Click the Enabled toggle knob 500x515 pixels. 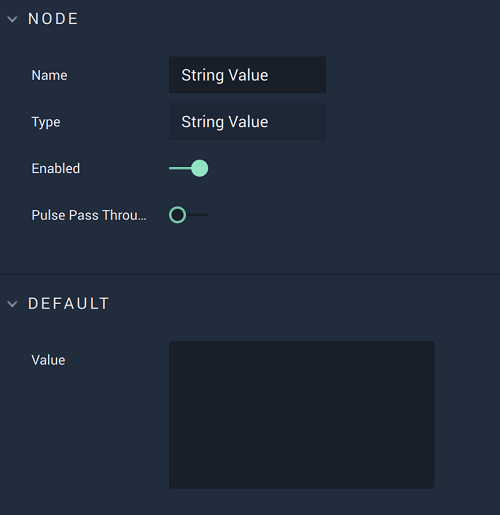pyautogui.click(x=200, y=168)
